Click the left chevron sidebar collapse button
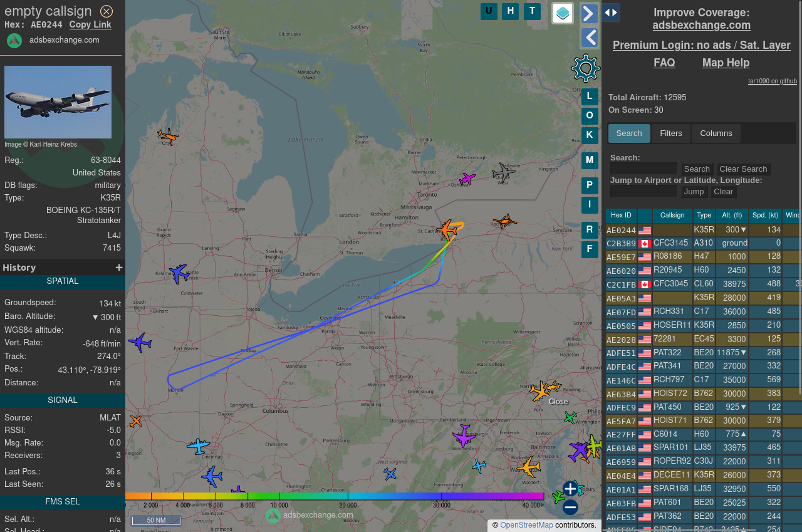Image resolution: width=802 pixels, height=532 pixels. [x=590, y=38]
